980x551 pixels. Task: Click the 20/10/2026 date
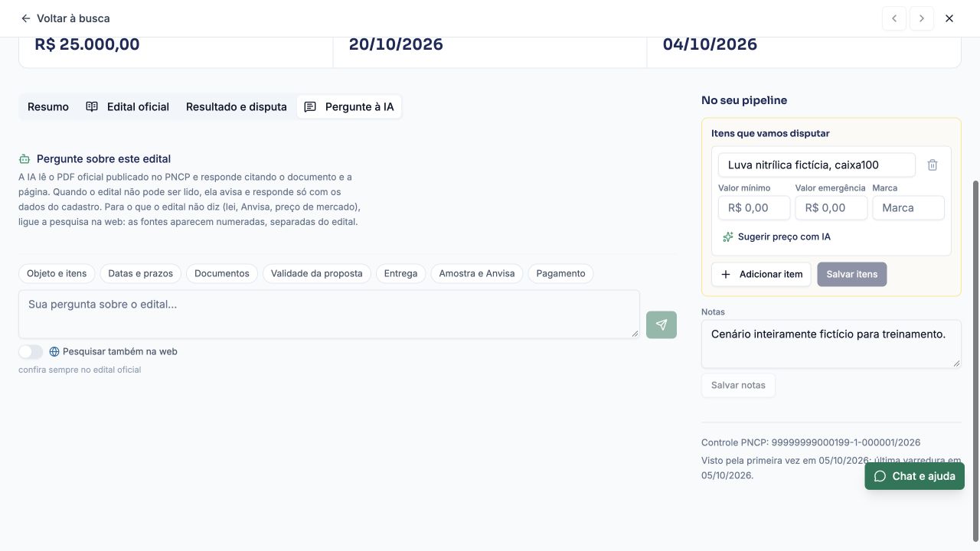click(x=396, y=44)
